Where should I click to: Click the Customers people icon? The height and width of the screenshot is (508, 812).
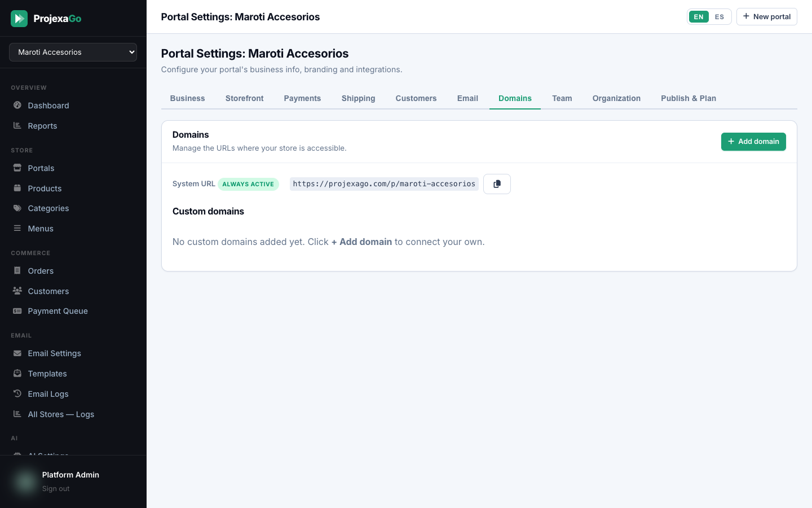point(17,291)
